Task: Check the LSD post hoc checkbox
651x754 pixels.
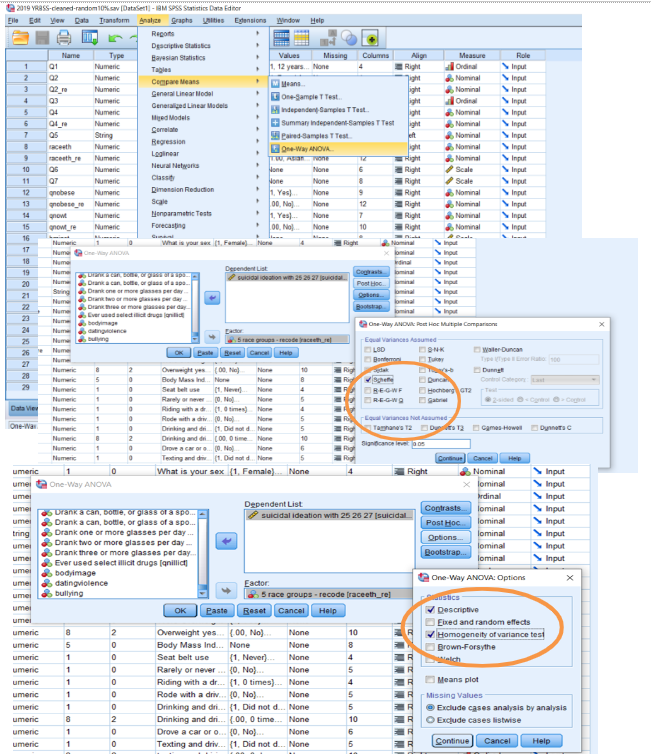Action: point(368,350)
